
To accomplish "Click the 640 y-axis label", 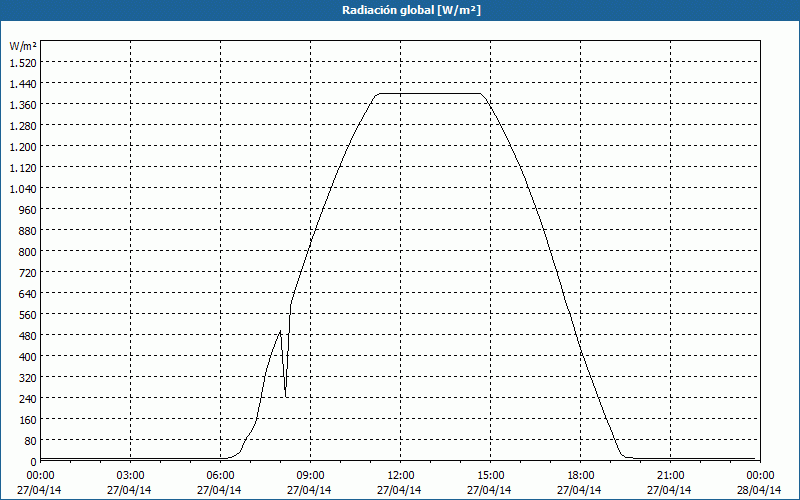I will click(x=29, y=294).
